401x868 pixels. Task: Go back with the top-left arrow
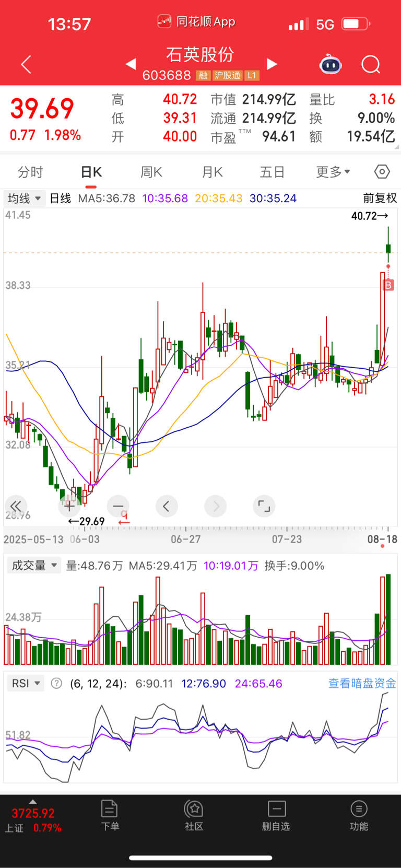click(26, 65)
